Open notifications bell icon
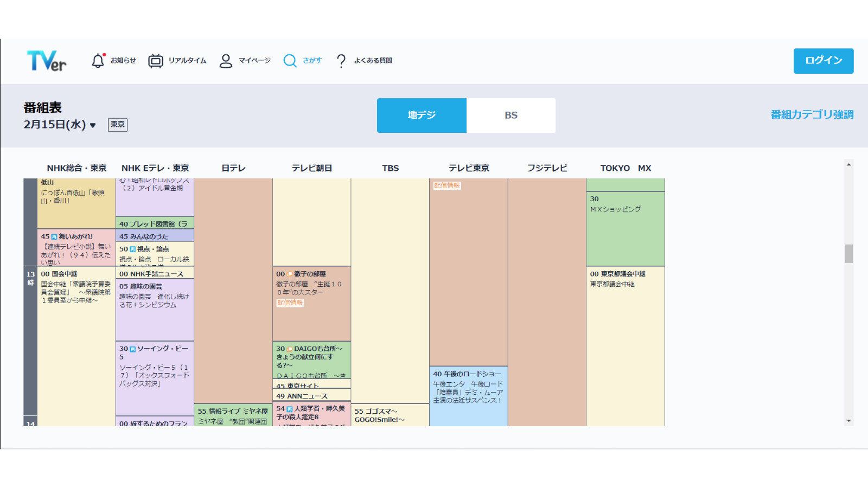The height and width of the screenshot is (488, 868). (x=98, y=61)
